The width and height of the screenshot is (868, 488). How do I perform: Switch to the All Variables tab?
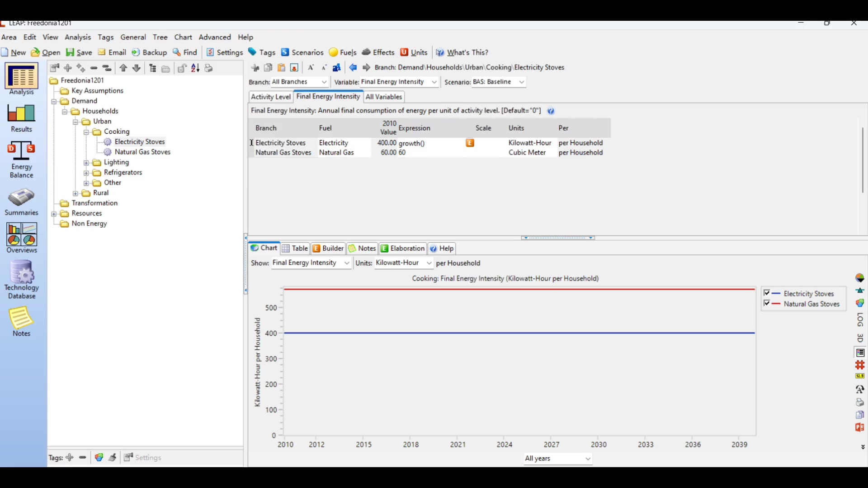point(384,97)
